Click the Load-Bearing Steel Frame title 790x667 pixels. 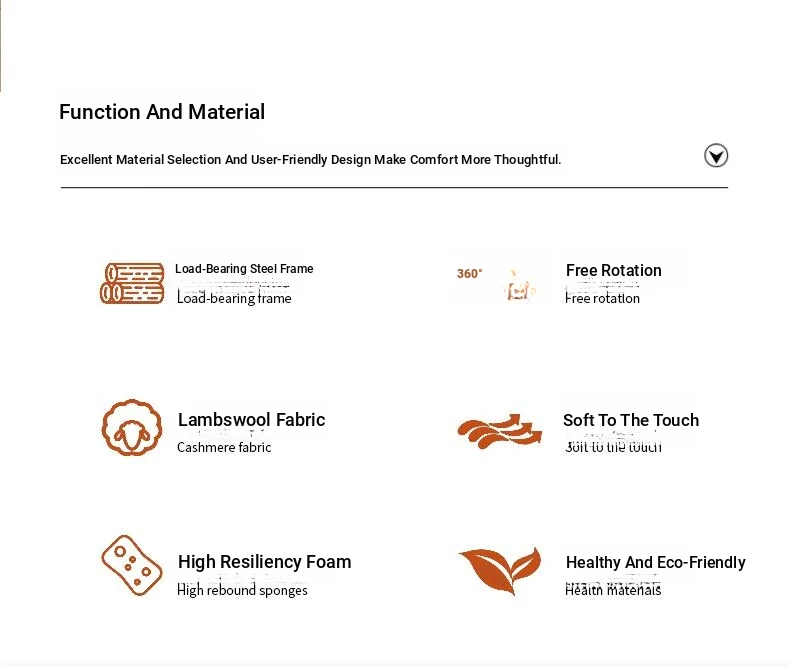tap(244, 269)
